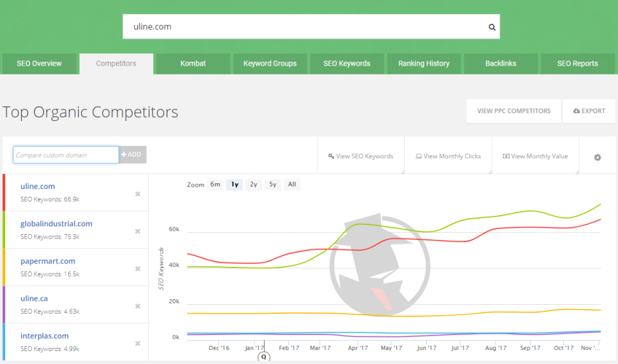Switch zoom to All
Screen dimensions: 618x364
[292, 185]
